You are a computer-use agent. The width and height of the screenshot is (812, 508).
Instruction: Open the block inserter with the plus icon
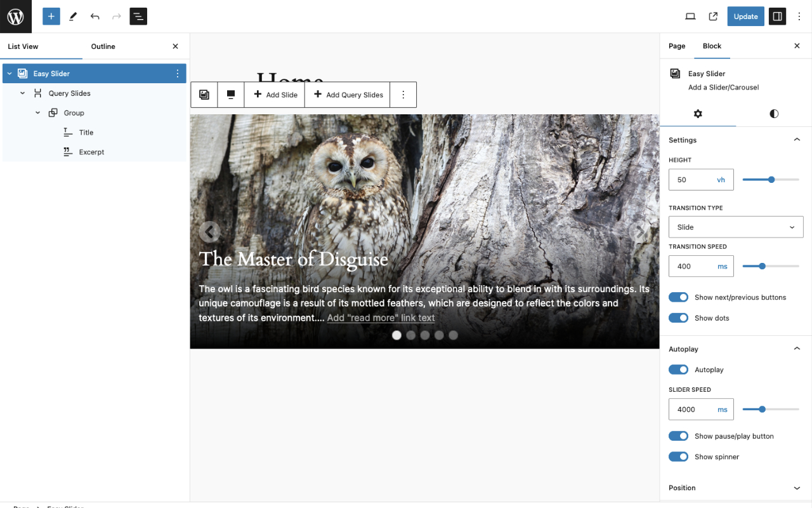(x=51, y=16)
